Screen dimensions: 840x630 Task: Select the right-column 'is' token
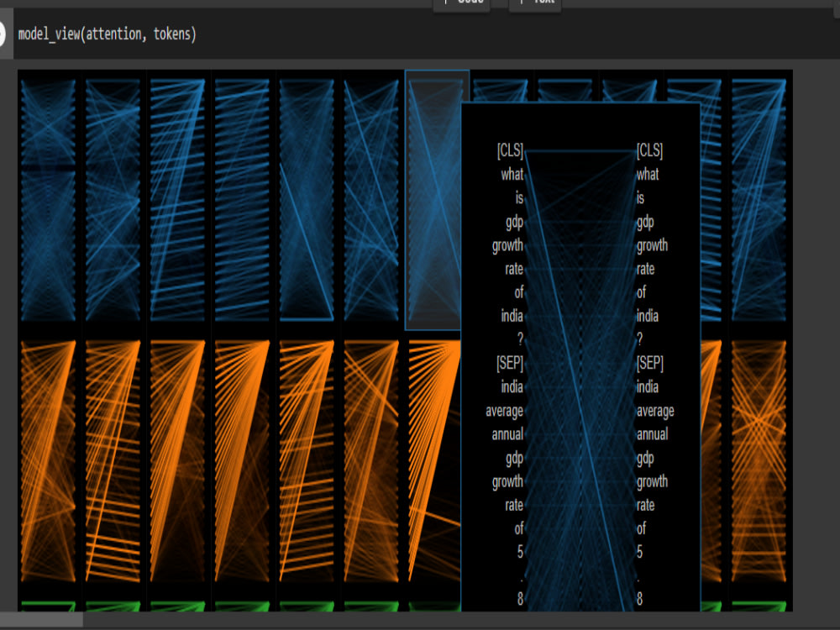(641, 197)
